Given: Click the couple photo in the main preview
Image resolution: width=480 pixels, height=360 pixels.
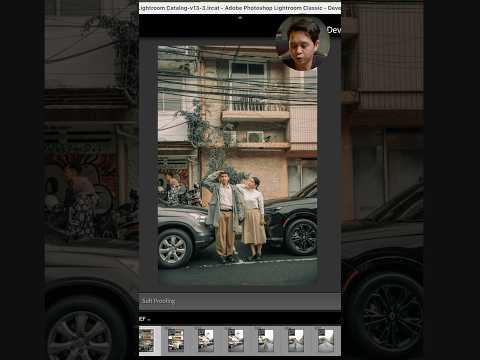Looking at the screenshot, I should (x=237, y=165).
